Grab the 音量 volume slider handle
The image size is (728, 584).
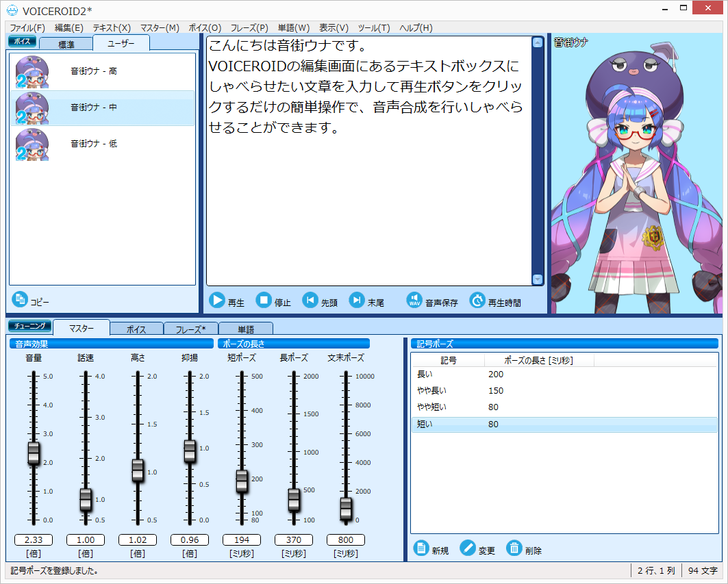[x=34, y=453]
